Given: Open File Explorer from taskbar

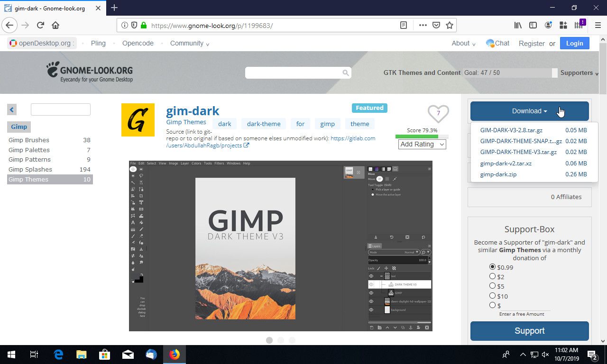Looking at the screenshot, I should [82, 355].
